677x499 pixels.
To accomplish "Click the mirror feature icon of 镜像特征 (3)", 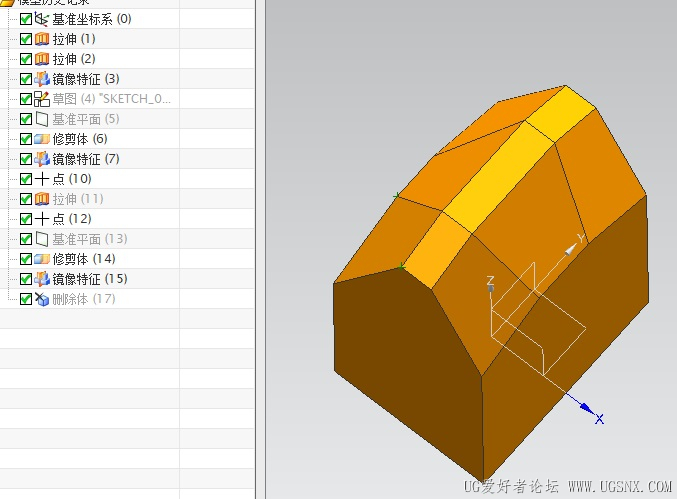I will [42, 79].
